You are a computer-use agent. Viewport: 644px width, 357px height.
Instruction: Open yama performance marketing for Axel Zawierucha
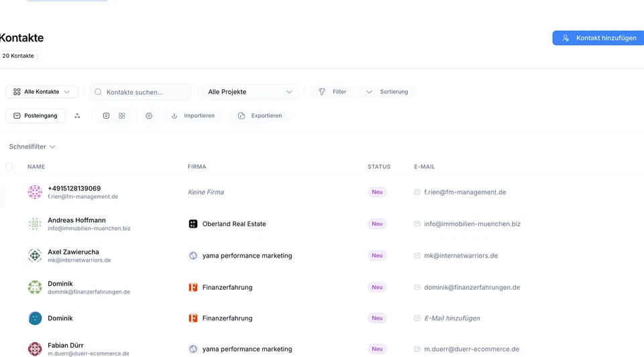(x=248, y=256)
